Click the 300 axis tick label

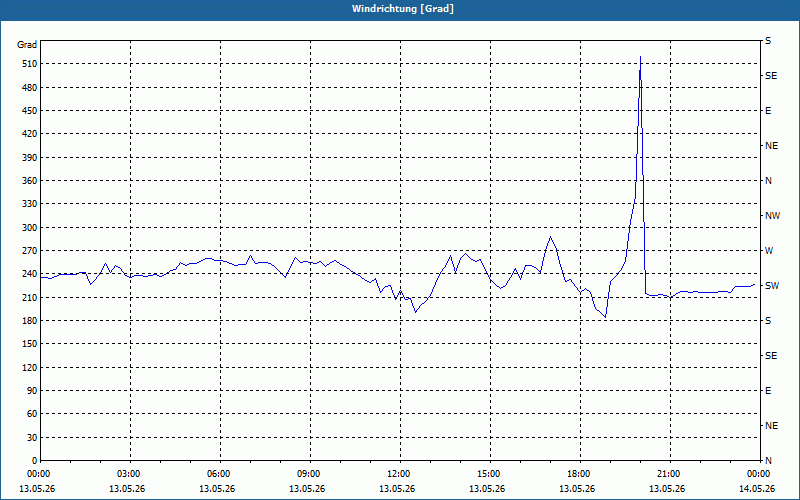coord(30,228)
